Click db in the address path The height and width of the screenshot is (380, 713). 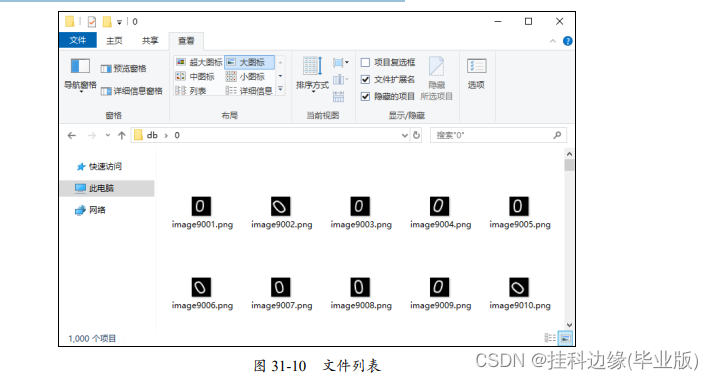tap(152, 135)
